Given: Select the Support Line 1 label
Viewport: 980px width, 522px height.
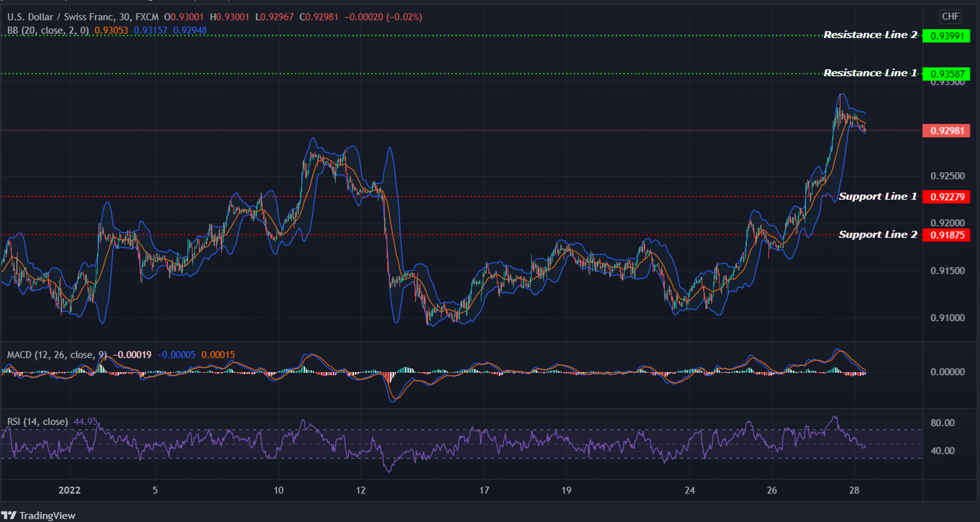Looking at the screenshot, I should click(879, 196).
